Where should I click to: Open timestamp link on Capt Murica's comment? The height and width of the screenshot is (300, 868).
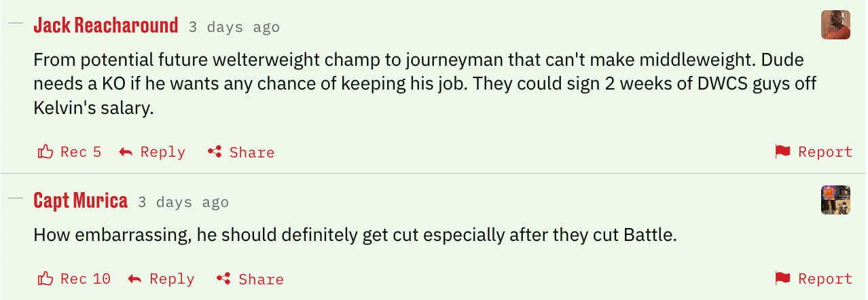click(x=183, y=202)
